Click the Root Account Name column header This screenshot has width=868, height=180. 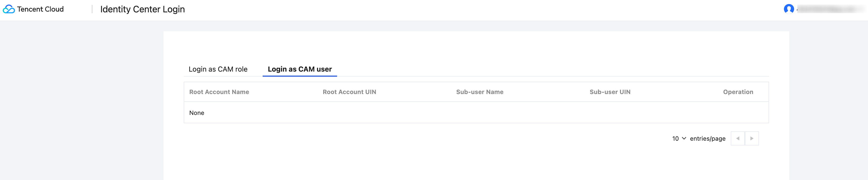pos(219,92)
